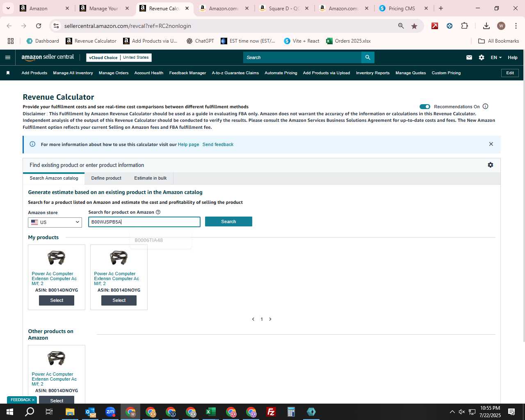Click Custom Pricing menu item
525x420 pixels.
[446, 73]
